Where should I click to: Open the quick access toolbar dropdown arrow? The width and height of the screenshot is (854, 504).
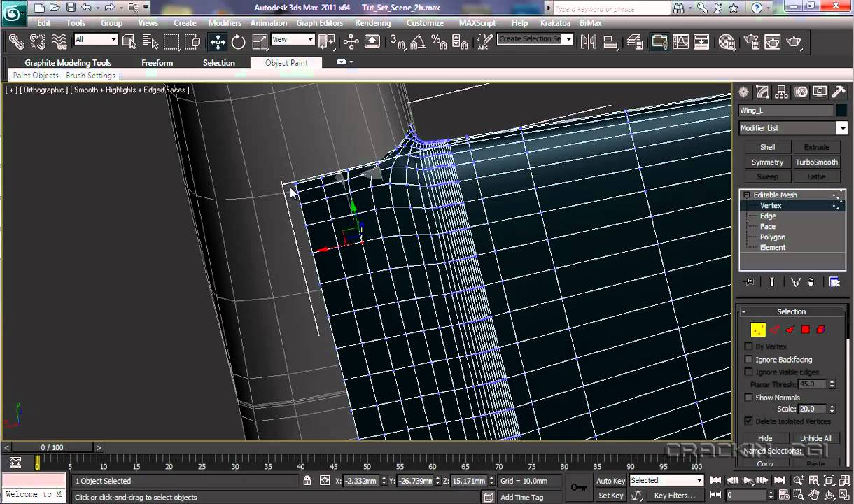click(146, 8)
